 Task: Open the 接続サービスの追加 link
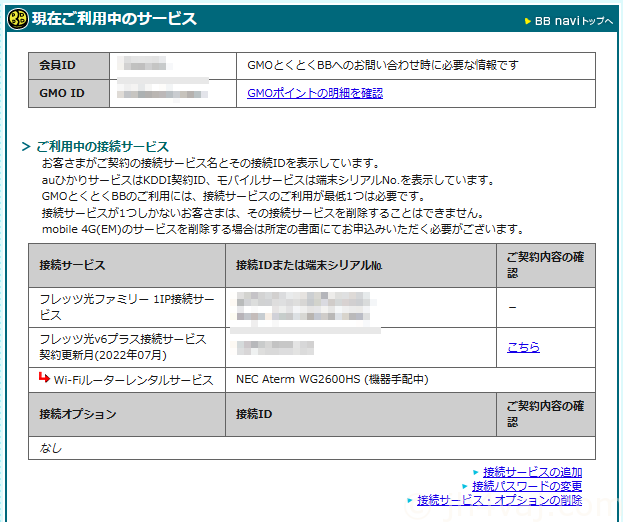tap(532, 472)
